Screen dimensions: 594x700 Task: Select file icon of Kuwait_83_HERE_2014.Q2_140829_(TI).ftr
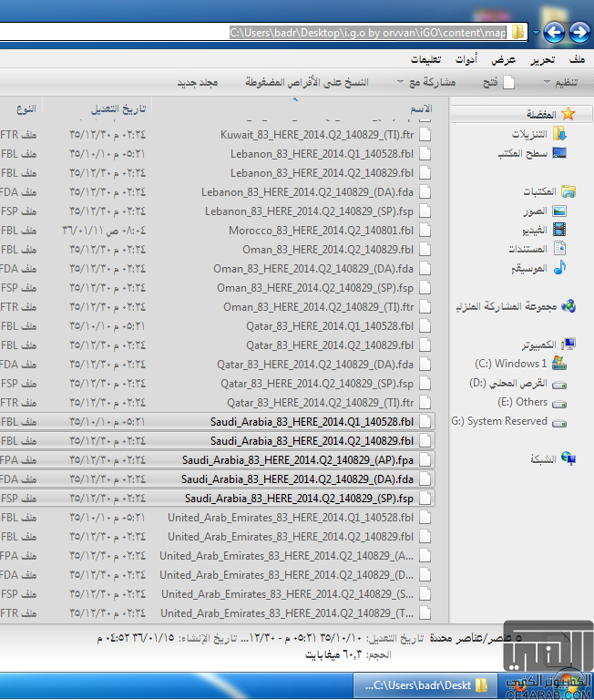pos(425,134)
